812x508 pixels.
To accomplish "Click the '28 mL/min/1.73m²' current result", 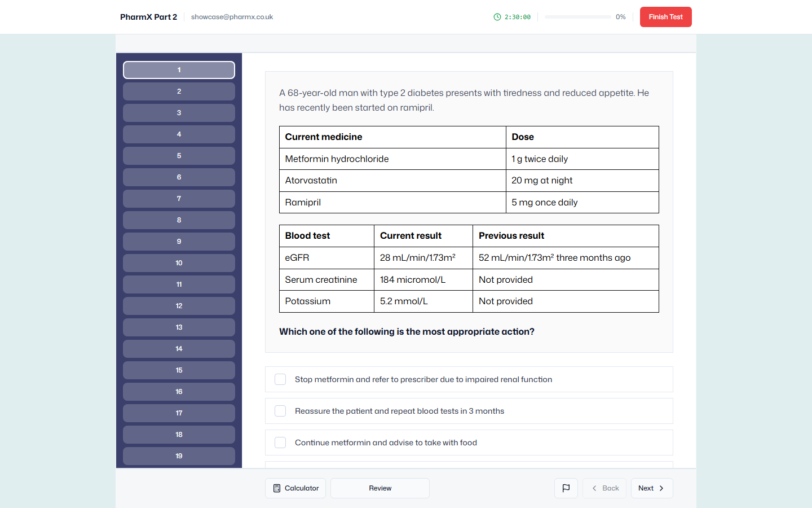I will 423,258.
